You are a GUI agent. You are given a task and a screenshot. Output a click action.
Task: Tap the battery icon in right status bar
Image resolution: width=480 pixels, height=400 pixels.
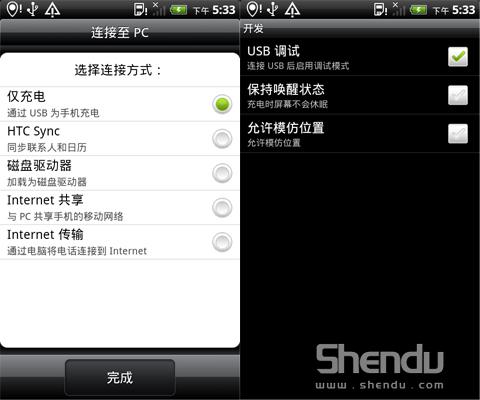[x=419, y=10]
